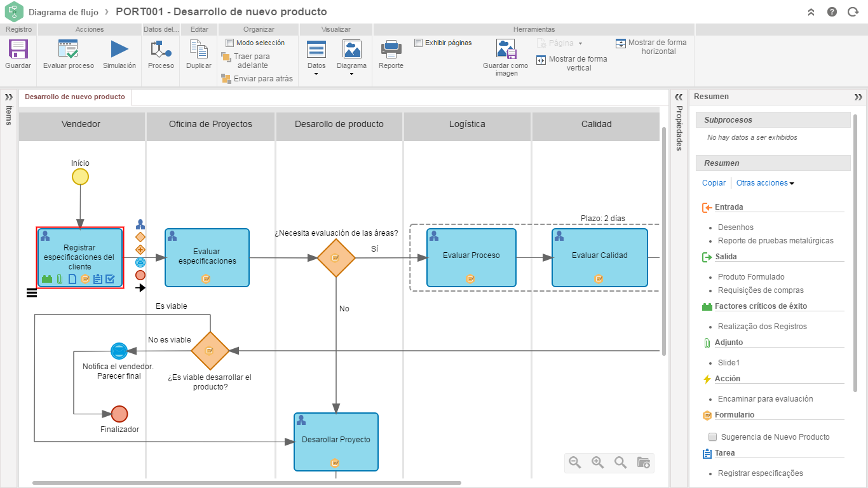This screenshot has width=868, height=488.
Task: Select Enviar para atrás in Organizar group
Action: pyautogui.click(x=257, y=79)
